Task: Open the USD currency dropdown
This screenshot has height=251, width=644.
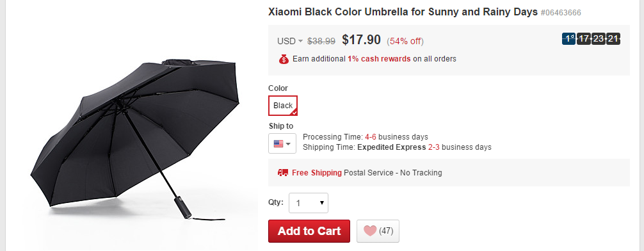Action: click(290, 41)
